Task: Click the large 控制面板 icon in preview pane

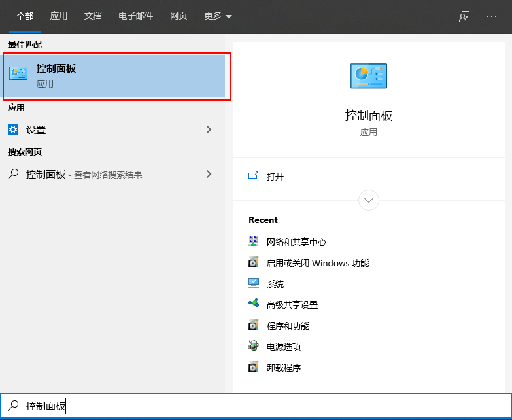Action: (369, 76)
